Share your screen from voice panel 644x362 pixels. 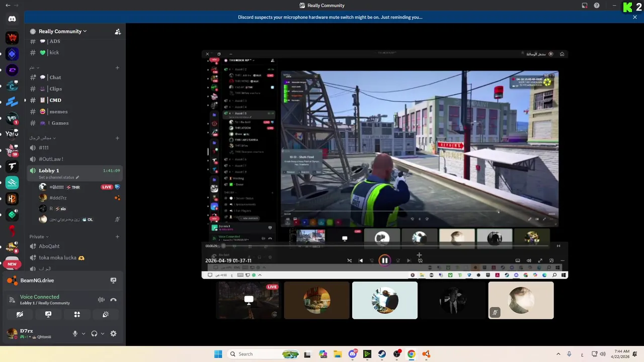click(x=48, y=314)
